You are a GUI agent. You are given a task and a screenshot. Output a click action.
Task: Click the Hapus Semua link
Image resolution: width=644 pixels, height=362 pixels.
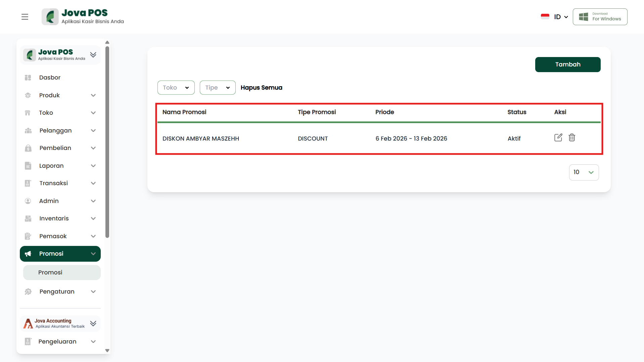point(261,88)
